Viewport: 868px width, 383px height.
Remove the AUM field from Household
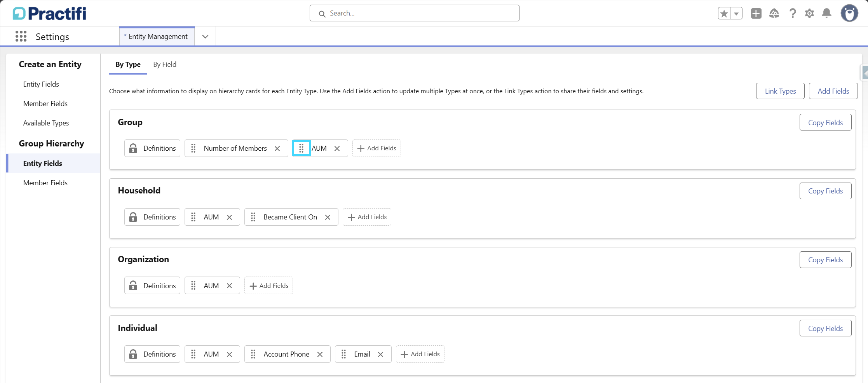coord(230,217)
